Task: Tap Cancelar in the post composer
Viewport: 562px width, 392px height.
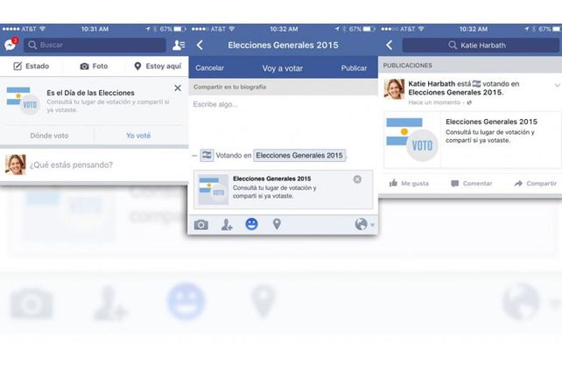Action: (210, 67)
